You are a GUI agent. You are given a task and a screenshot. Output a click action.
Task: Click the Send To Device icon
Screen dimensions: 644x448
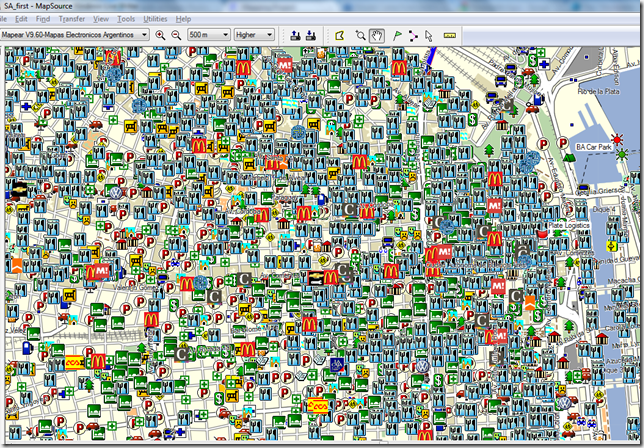tap(295, 36)
